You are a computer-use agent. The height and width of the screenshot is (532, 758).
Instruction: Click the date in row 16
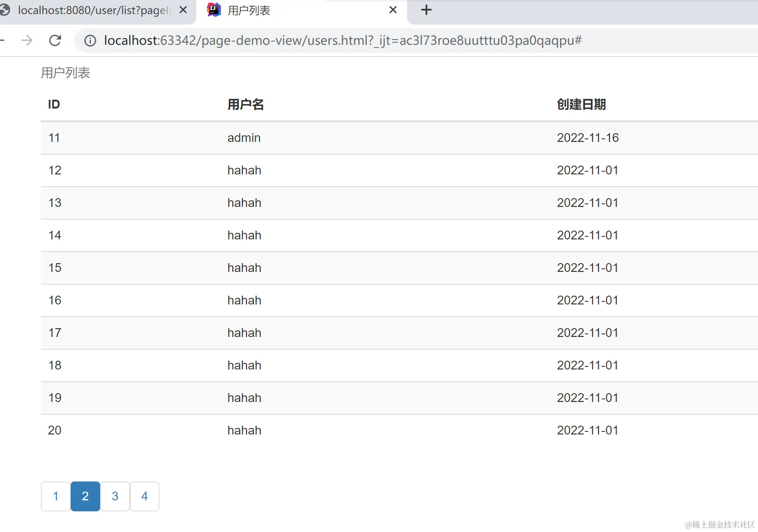[588, 300]
